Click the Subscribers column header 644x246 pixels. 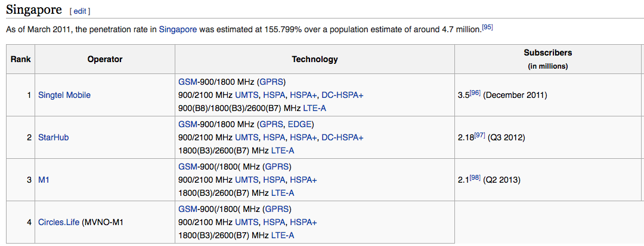click(547, 53)
